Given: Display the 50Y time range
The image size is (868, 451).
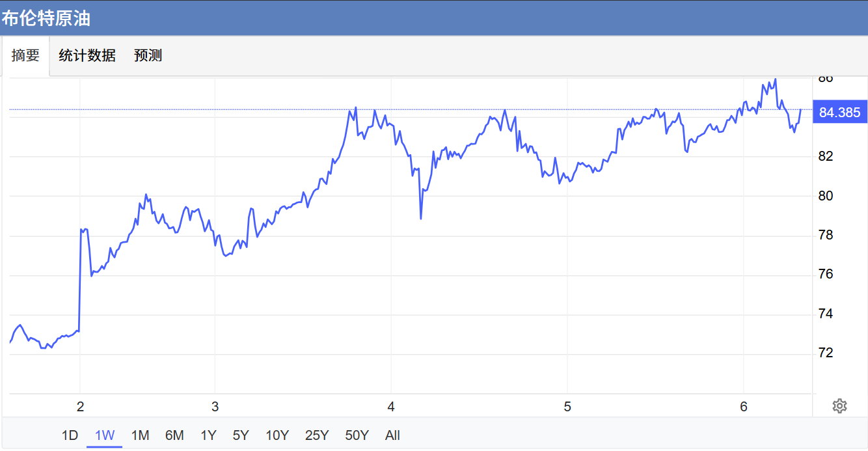Looking at the screenshot, I should (357, 435).
